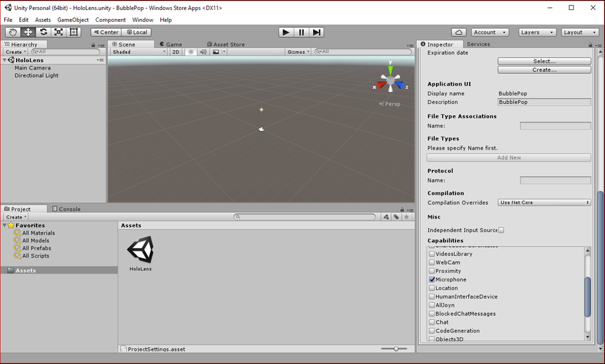Click the certificate Select... button
This screenshot has height=364, width=605.
pyautogui.click(x=544, y=61)
